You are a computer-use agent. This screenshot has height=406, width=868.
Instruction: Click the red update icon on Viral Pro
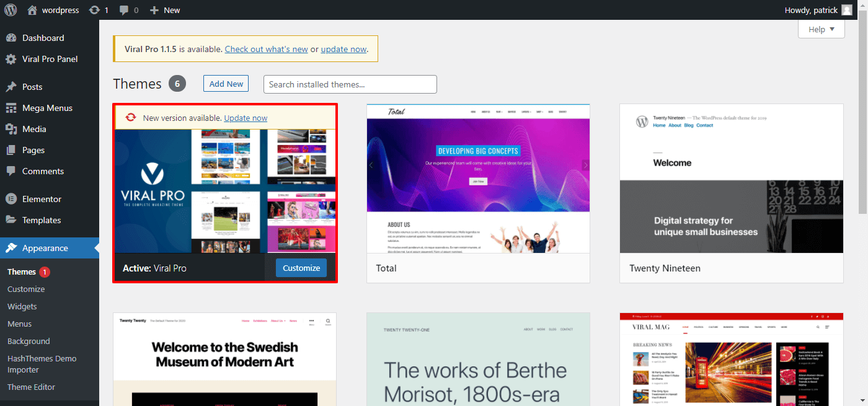[131, 118]
